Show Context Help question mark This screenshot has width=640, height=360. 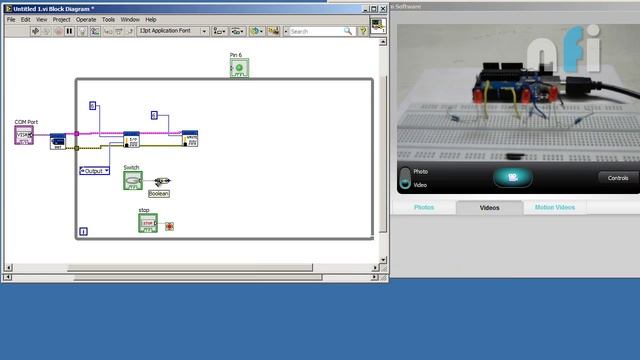coord(362,31)
